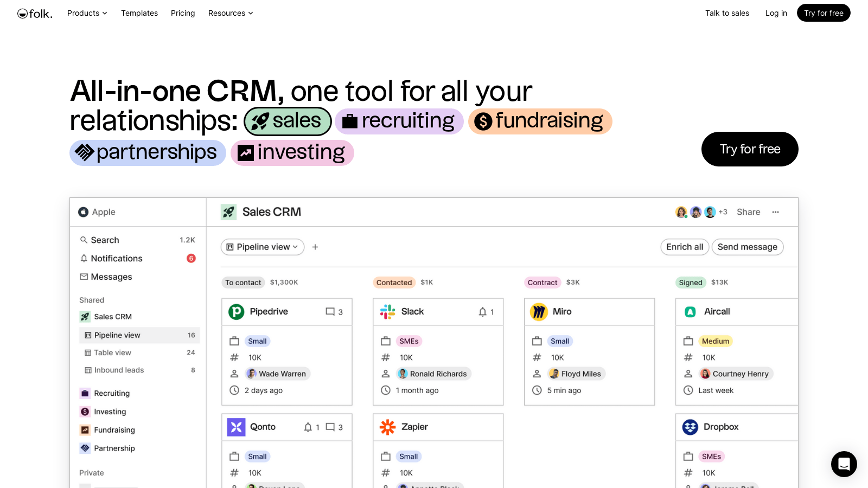Click the Partnership diamond icon in sidebar

pos(85,448)
